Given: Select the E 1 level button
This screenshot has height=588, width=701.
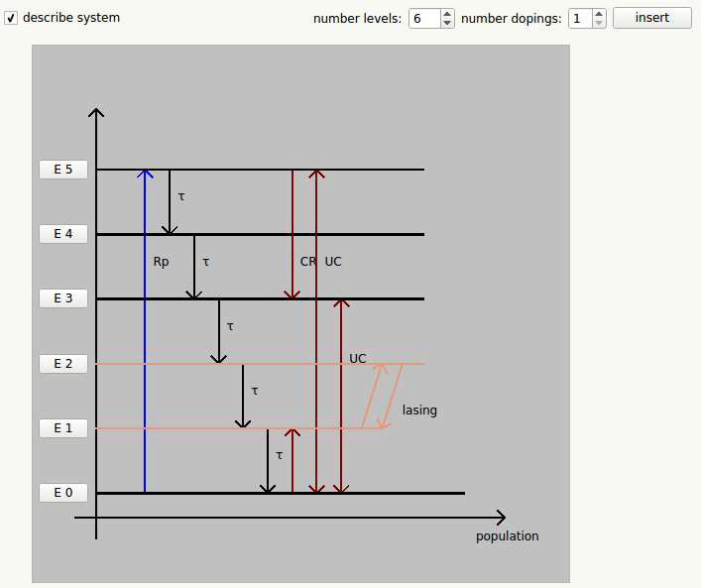Looking at the screenshot, I should click(x=63, y=428).
